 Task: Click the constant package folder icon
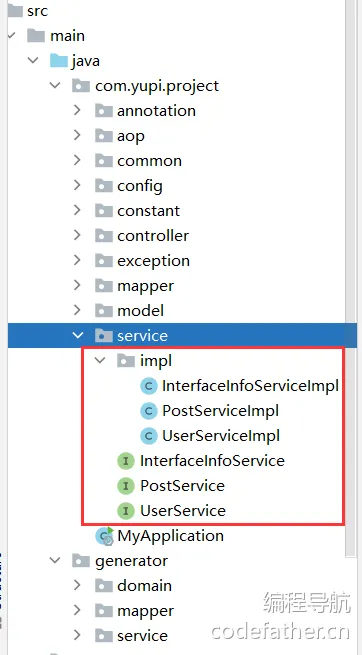click(x=104, y=211)
